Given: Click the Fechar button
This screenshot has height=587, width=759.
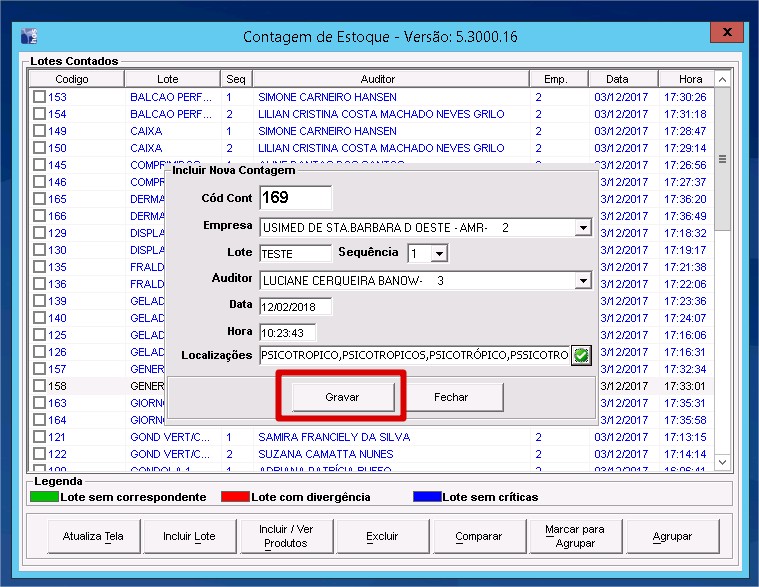Looking at the screenshot, I should [x=451, y=397].
